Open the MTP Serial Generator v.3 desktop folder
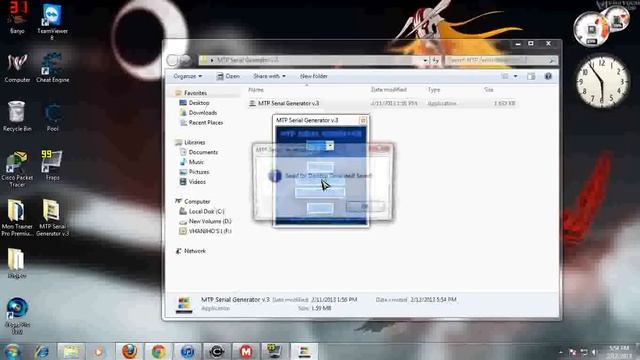This screenshot has width=640, height=360. pyautogui.click(x=52, y=218)
